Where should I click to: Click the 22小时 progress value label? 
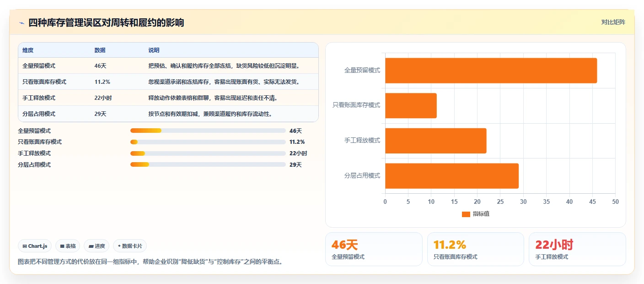(x=298, y=153)
